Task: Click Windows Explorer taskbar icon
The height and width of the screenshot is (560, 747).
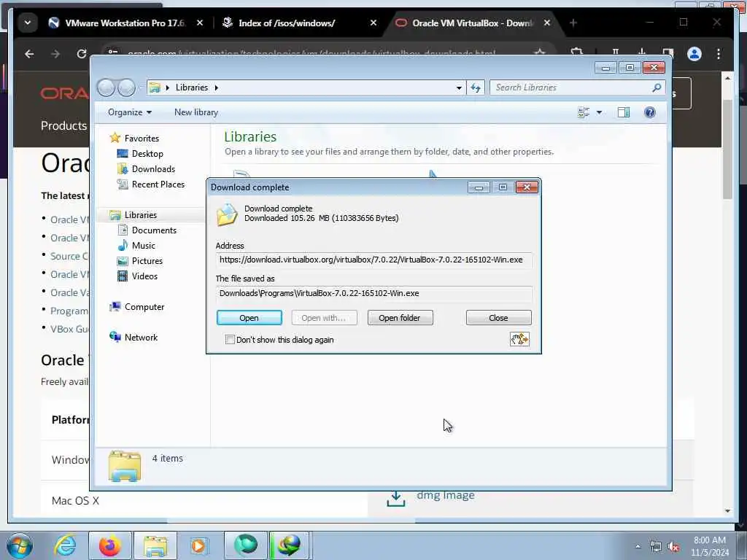Action: 155,545
